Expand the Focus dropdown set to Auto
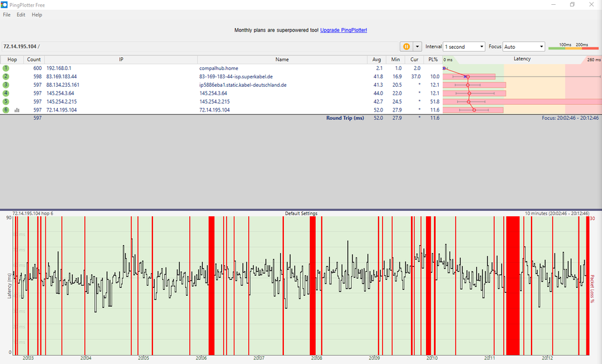 (524, 46)
